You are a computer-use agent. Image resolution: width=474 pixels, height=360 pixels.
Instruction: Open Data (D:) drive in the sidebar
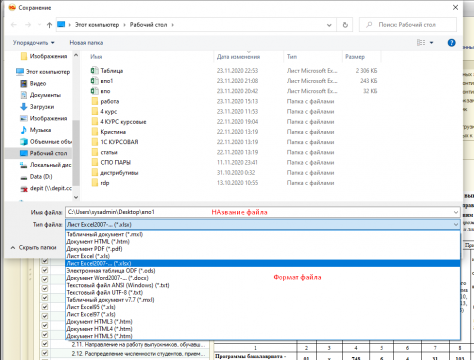click(36, 176)
